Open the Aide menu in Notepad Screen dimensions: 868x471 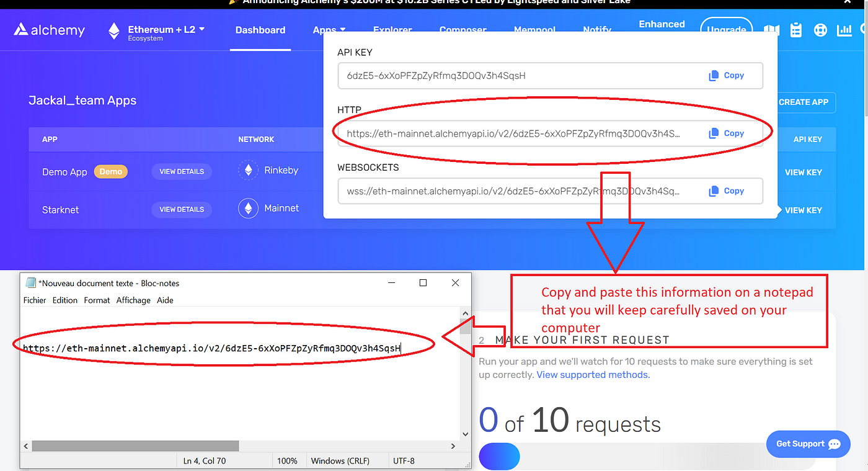coord(165,300)
